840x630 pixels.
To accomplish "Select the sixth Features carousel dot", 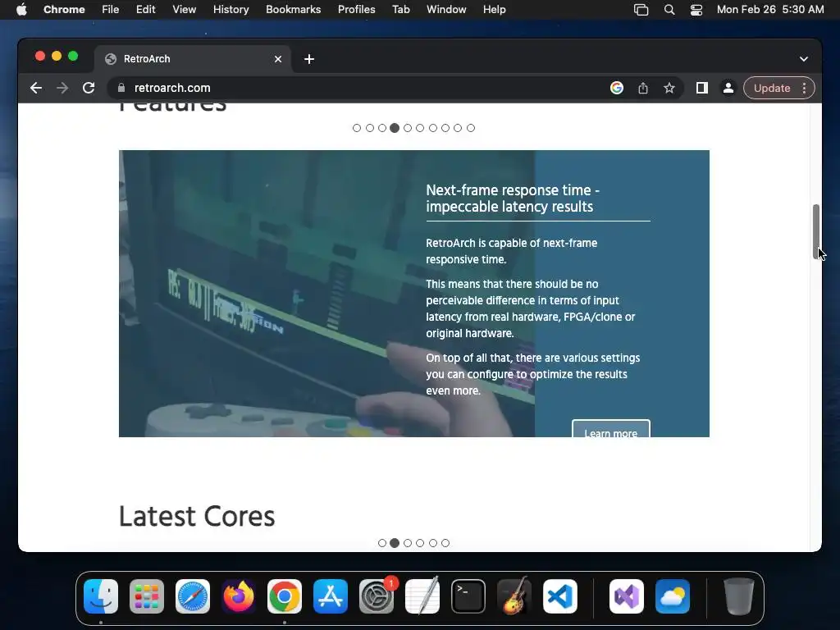I will coord(420,128).
